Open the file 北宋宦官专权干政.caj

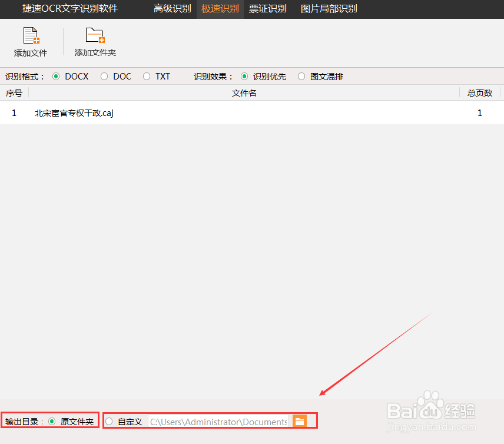point(74,112)
